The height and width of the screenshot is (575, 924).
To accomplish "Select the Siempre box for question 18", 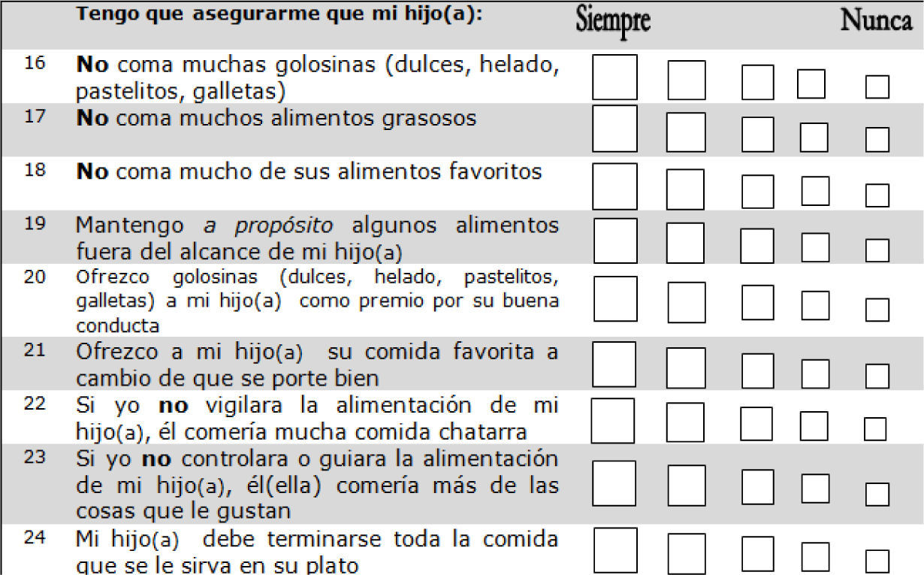I will point(614,186).
